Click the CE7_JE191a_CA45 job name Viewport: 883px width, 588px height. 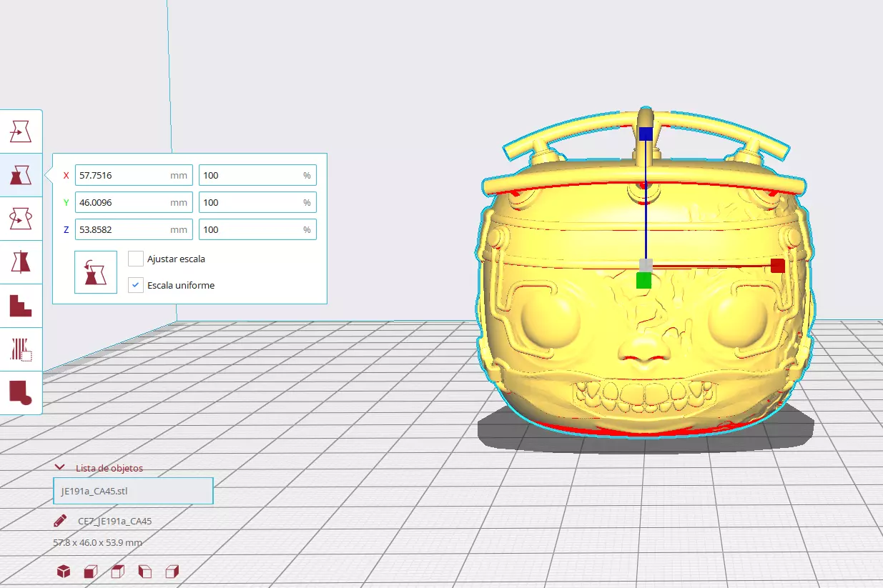[114, 521]
